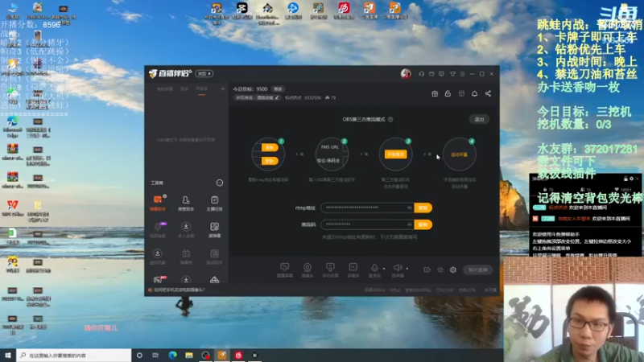
Task: Edit the live room title with pencil icon
Action: click(x=277, y=97)
